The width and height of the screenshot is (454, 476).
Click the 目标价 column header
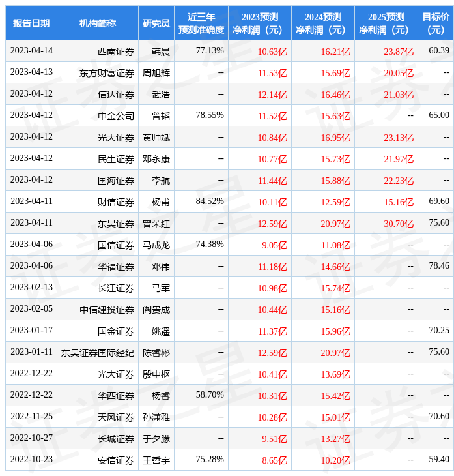(x=436, y=23)
